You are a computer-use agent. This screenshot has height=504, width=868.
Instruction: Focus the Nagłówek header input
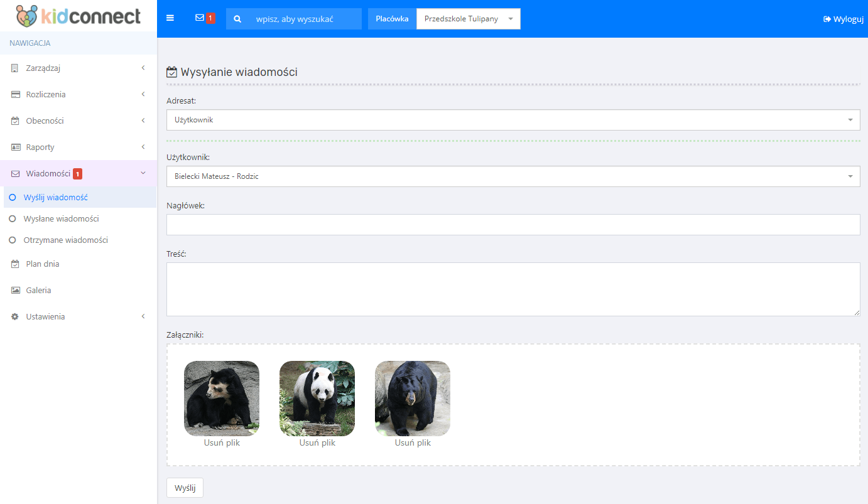[x=513, y=225]
